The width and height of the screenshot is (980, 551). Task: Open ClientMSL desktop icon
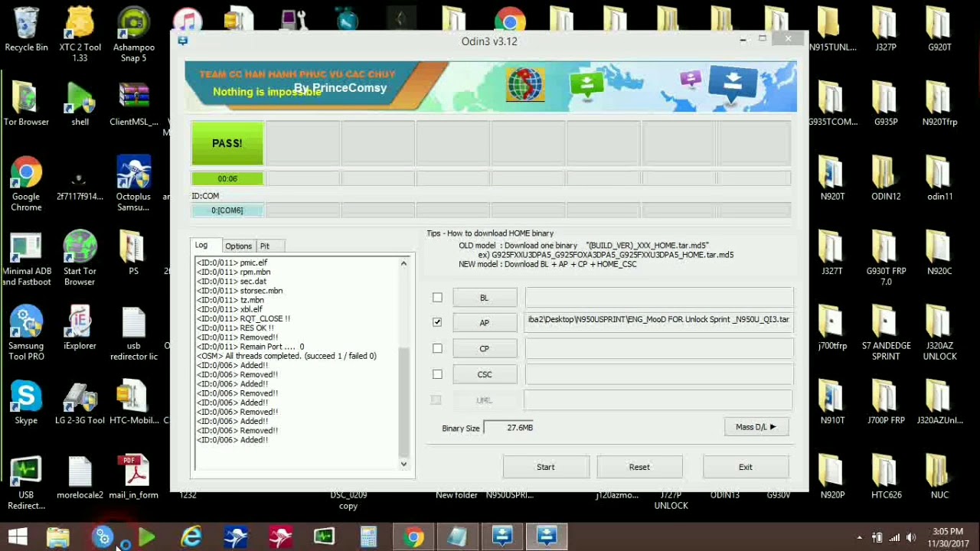click(134, 105)
